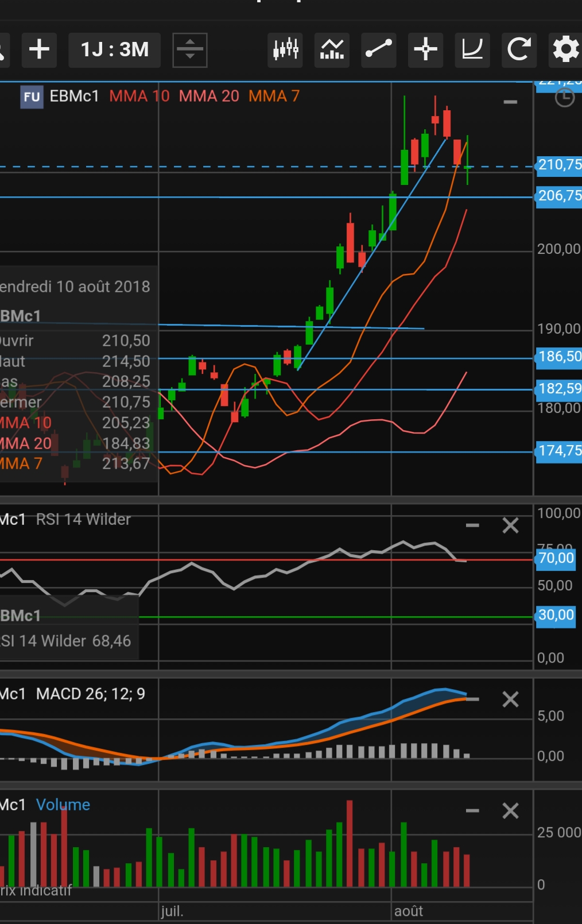The width and height of the screenshot is (582, 924).
Task: Click the vertical expand/collapse arrows button
Action: [190, 50]
